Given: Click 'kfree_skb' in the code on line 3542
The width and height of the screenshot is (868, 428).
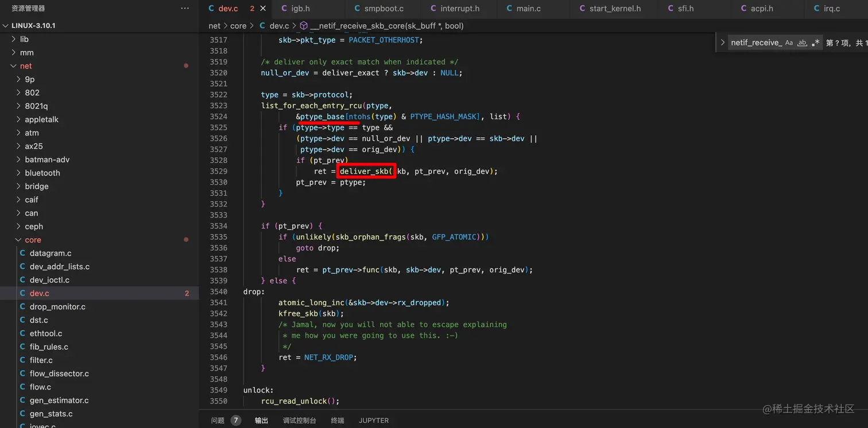Looking at the screenshot, I should pyautogui.click(x=298, y=314).
